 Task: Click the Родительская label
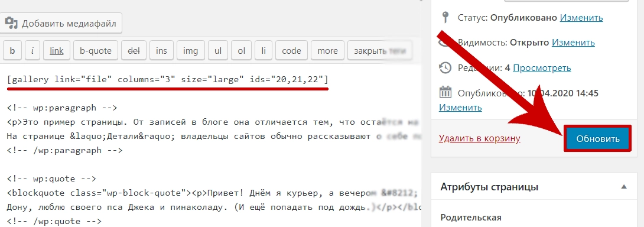pos(471,218)
